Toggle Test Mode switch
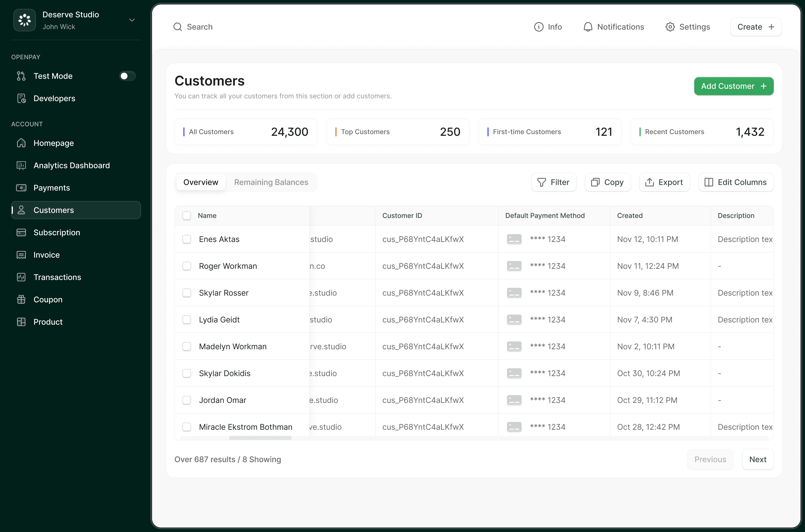Viewport: 805px width, 532px height. pos(127,76)
